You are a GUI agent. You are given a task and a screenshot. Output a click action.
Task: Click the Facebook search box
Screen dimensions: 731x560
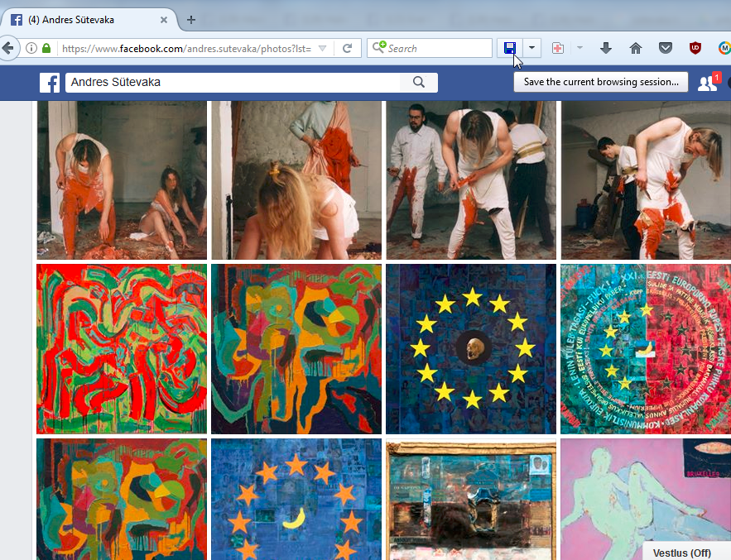click(x=233, y=83)
